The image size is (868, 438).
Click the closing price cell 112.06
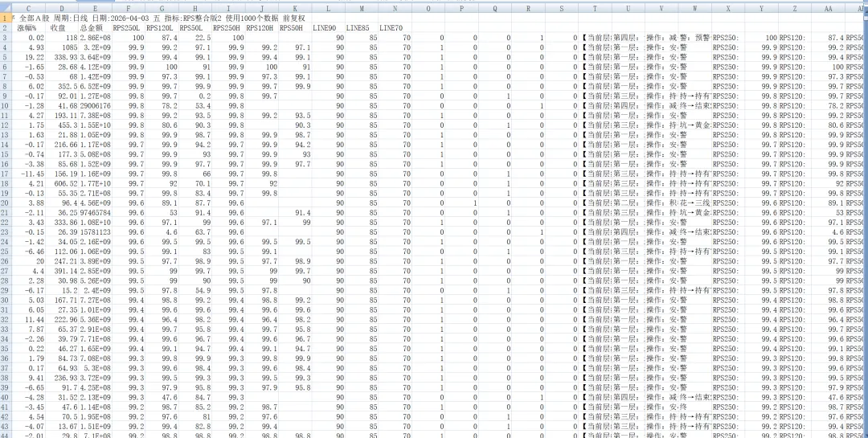[61, 252]
